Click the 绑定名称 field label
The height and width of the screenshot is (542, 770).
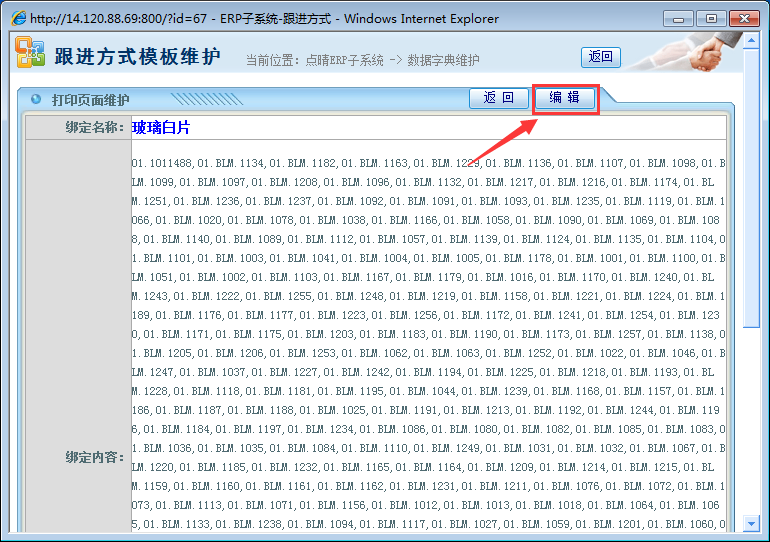coord(94,128)
